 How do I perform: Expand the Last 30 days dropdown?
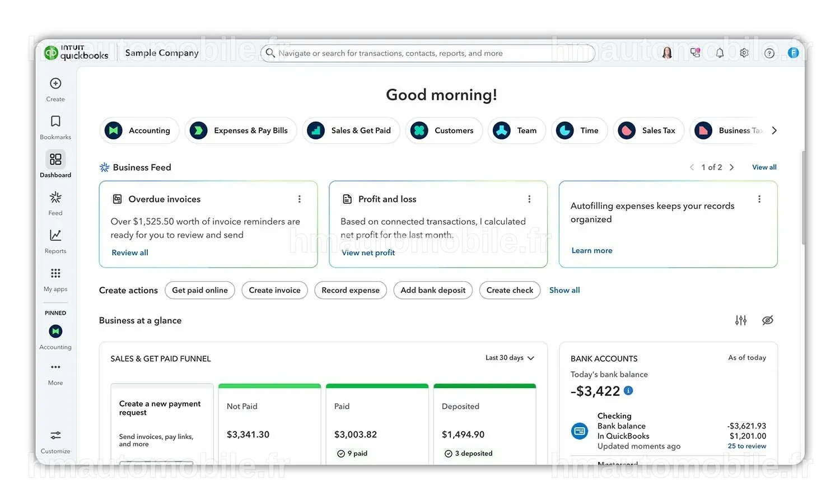click(510, 358)
